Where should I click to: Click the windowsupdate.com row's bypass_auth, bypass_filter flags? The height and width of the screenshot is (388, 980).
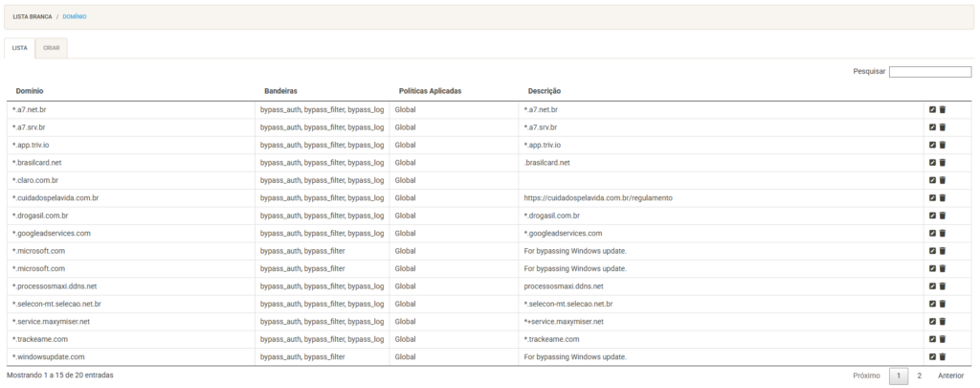tap(302, 356)
